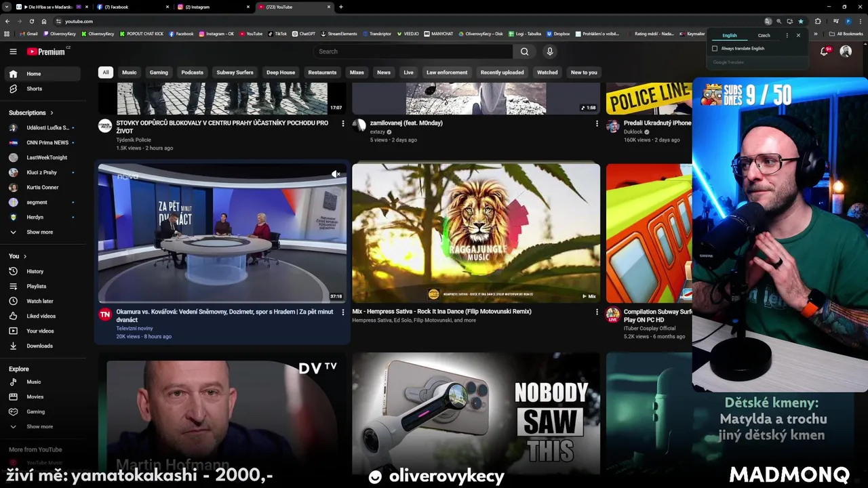Open Kurtis Conner subscription

tap(44, 187)
